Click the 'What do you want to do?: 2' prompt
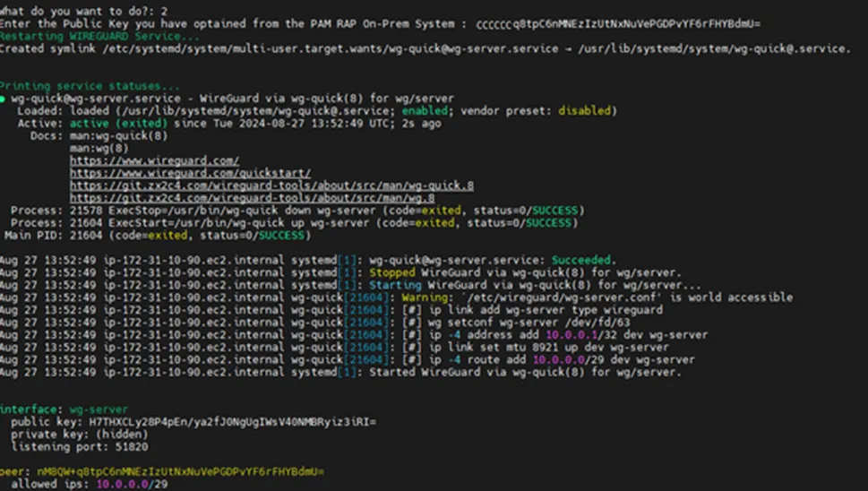This screenshot has height=491, width=868. tap(84, 11)
